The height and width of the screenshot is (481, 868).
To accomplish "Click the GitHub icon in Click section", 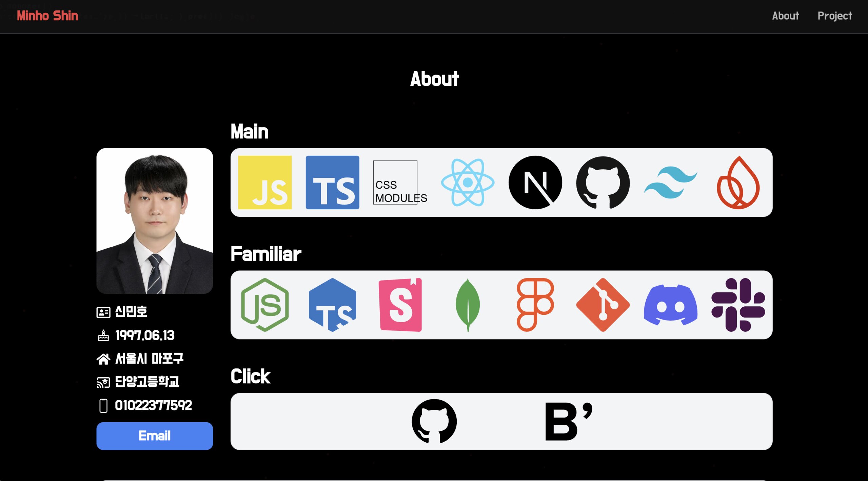I will pos(435,421).
